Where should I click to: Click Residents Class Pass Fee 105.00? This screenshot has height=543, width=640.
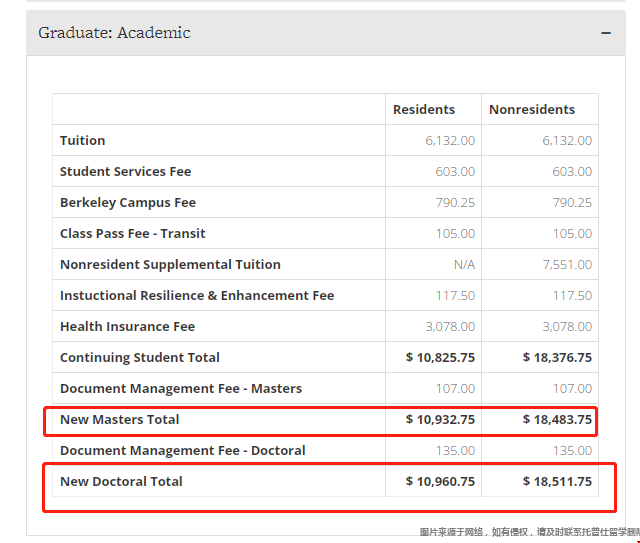(x=455, y=234)
